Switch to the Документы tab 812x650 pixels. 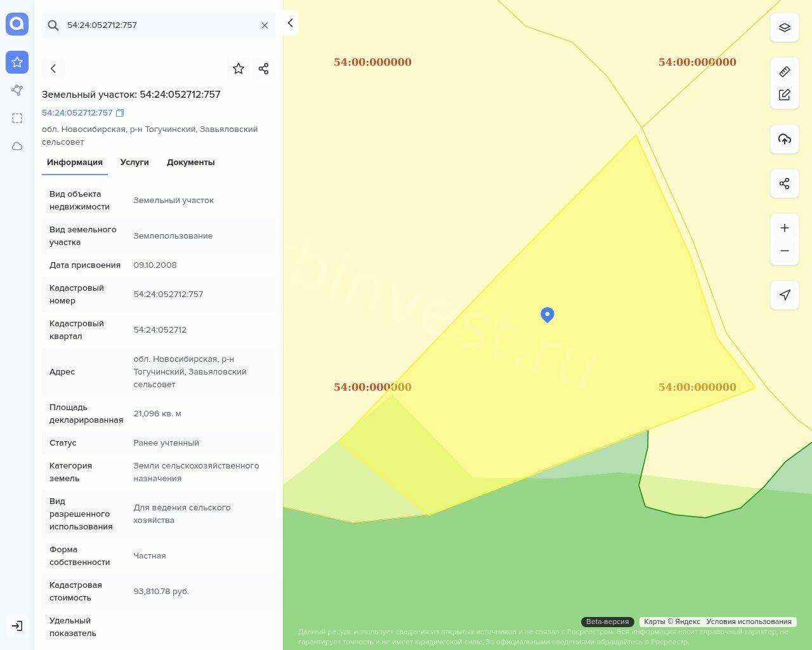[190, 162]
